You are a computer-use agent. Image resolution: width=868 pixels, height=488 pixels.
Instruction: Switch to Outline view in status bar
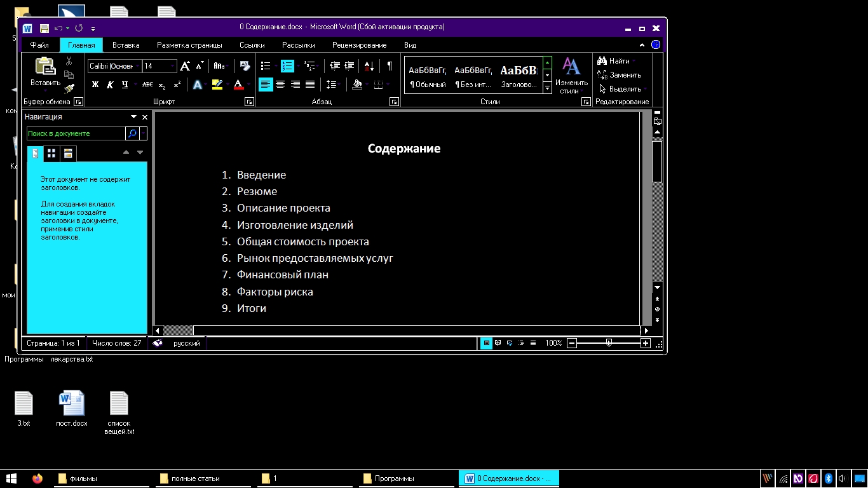521,343
